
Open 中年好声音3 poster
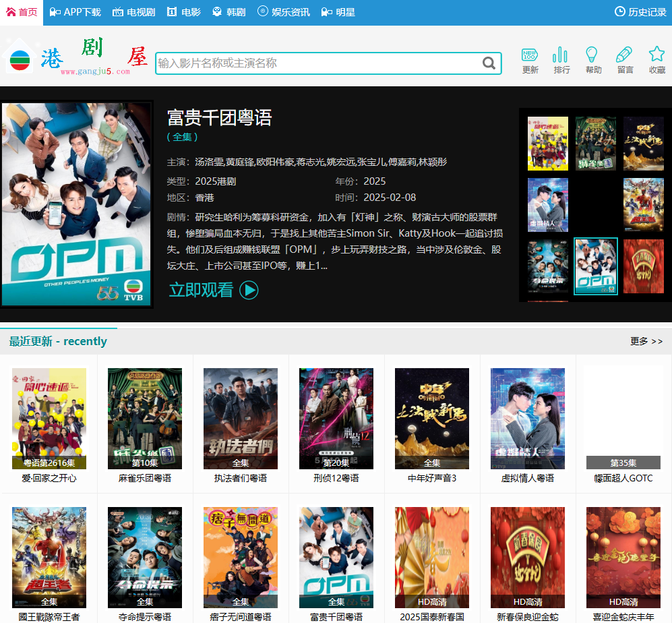432,419
